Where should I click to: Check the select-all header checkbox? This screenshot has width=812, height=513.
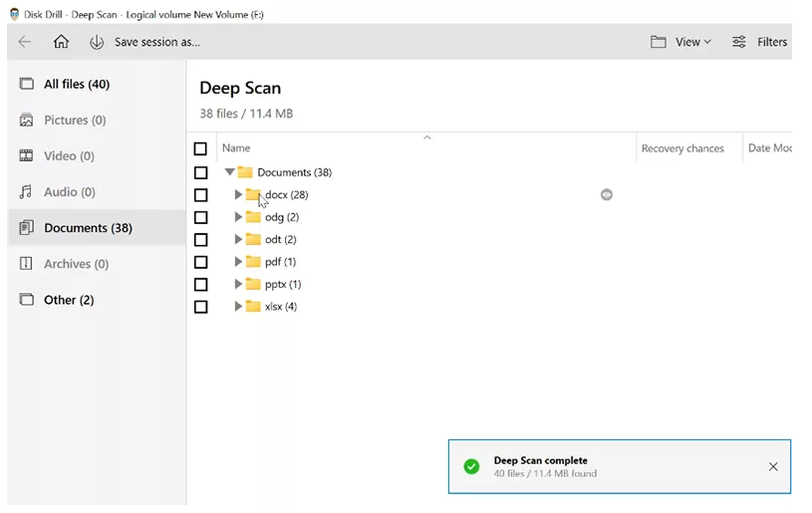[200, 149]
